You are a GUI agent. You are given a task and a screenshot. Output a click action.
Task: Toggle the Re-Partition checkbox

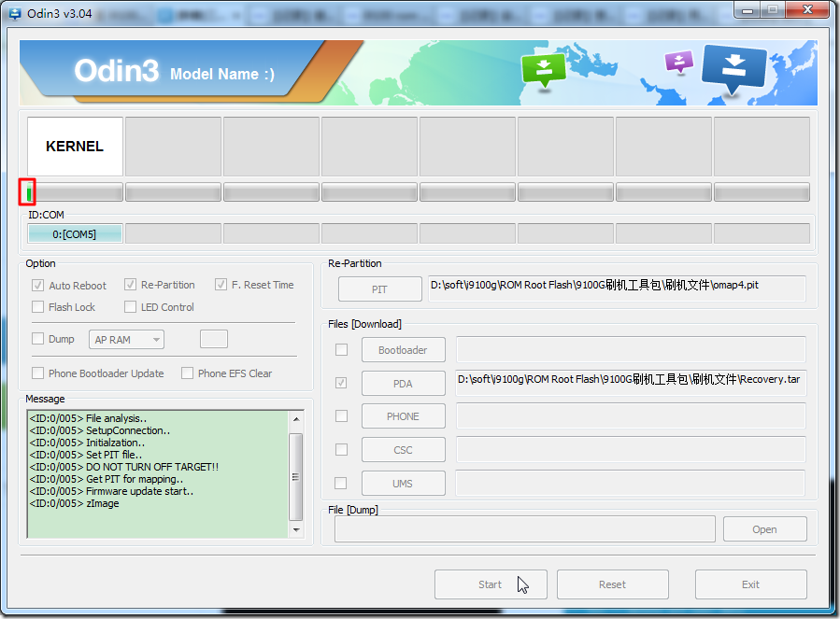click(x=130, y=285)
